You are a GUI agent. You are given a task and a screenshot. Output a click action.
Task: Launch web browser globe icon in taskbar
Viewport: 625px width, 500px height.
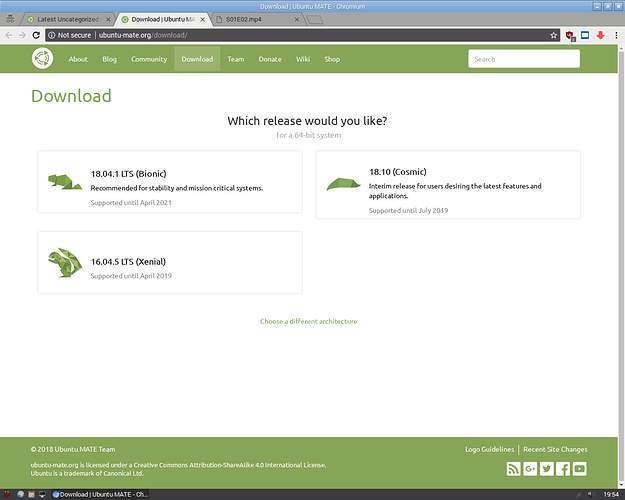pos(20,494)
